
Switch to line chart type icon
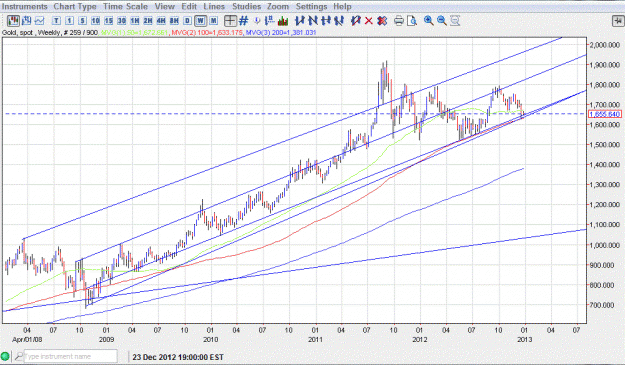pos(39,20)
